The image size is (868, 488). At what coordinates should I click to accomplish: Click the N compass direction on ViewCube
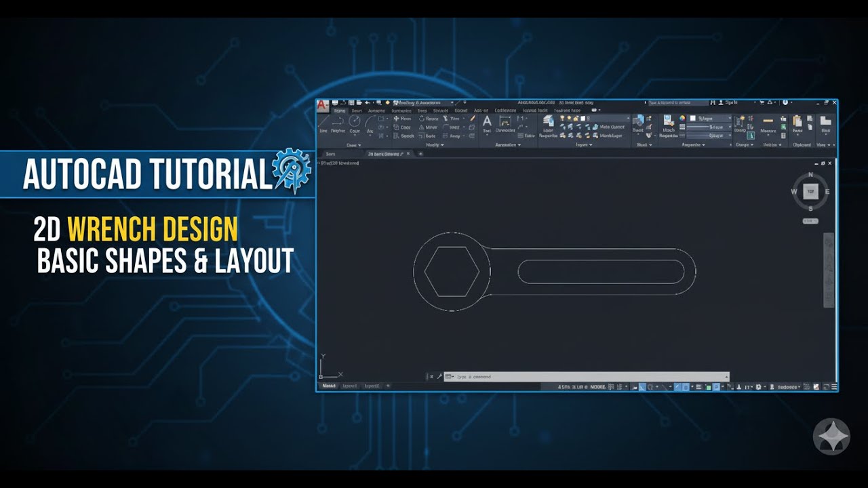[x=811, y=175]
